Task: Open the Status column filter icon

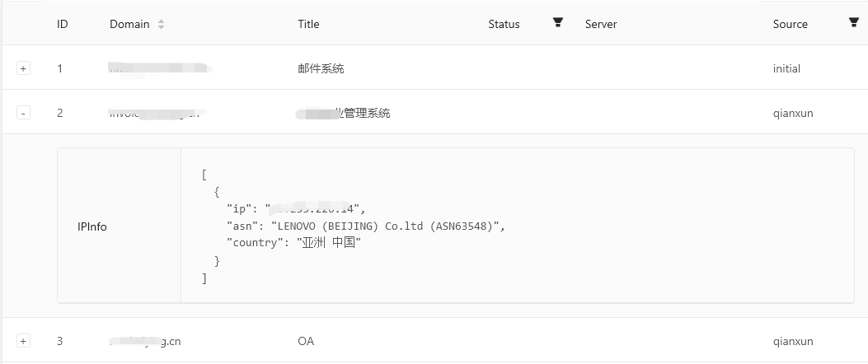Action: (x=558, y=22)
